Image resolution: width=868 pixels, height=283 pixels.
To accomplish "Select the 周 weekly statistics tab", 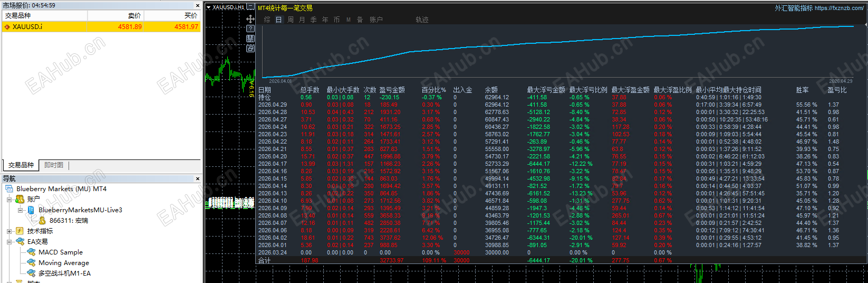I will [290, 20].
